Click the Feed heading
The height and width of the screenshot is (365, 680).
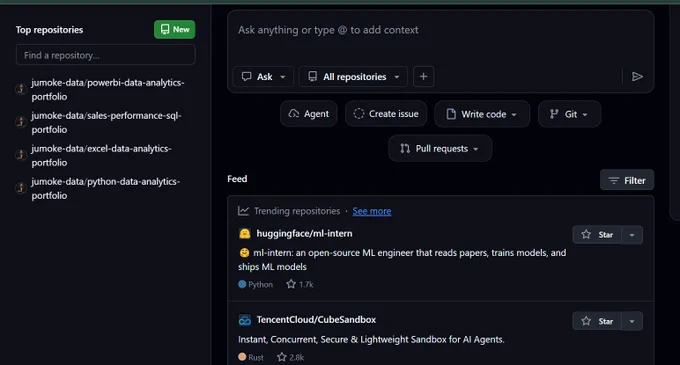(x=237, y=179)
